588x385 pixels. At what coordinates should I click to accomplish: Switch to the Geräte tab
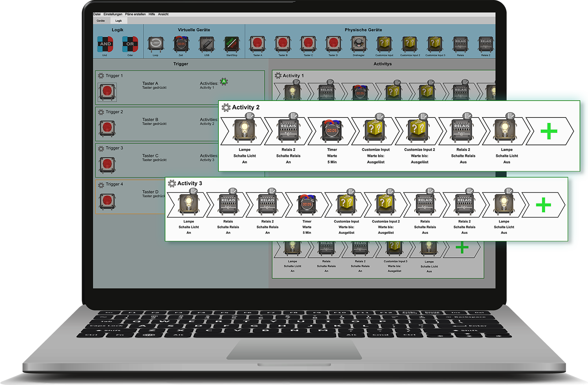tap(101, 21)
